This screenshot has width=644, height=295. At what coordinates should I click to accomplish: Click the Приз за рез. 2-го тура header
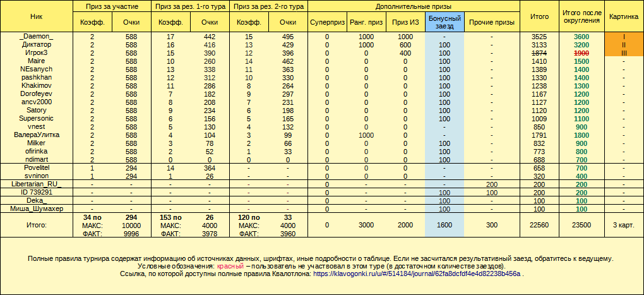coord(270,6)
